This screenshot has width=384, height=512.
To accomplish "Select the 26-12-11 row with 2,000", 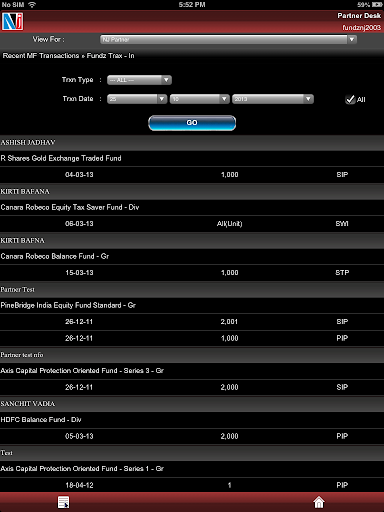I will (192, 387).
